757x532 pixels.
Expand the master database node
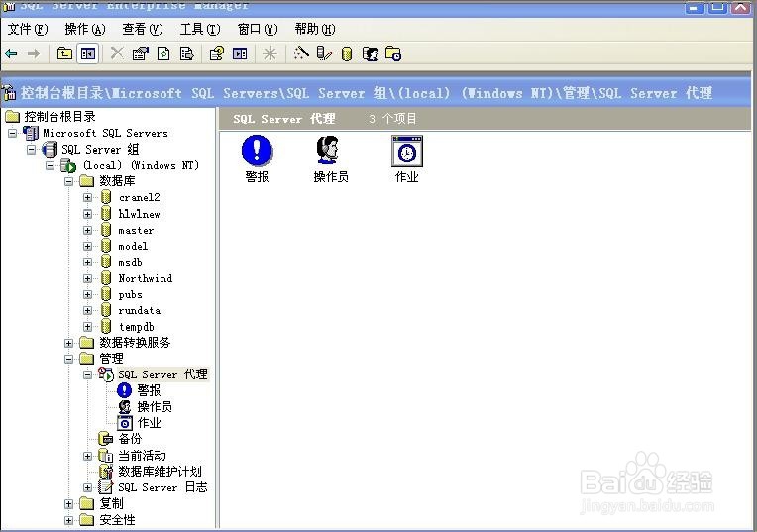pyautogui.click(x=88, y=230)
